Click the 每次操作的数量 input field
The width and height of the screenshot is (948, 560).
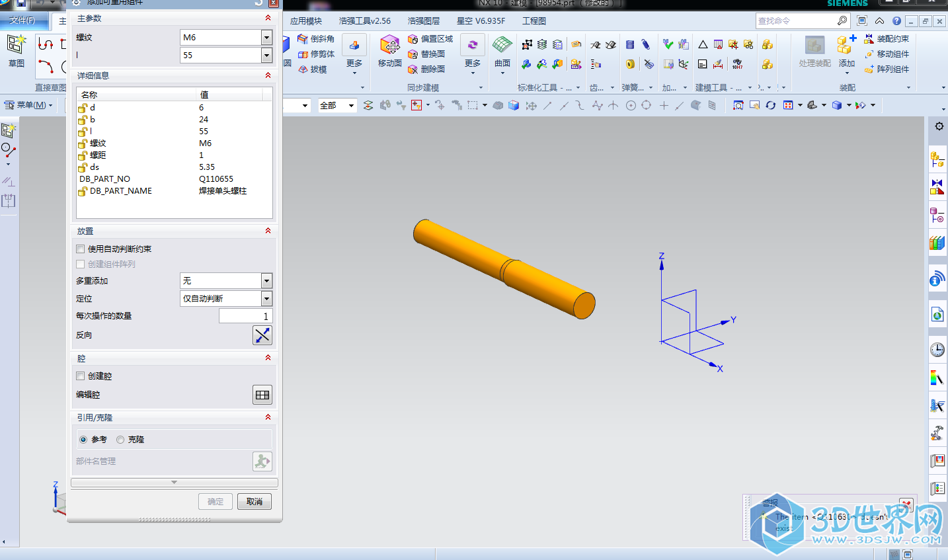(x=245, y=316)
